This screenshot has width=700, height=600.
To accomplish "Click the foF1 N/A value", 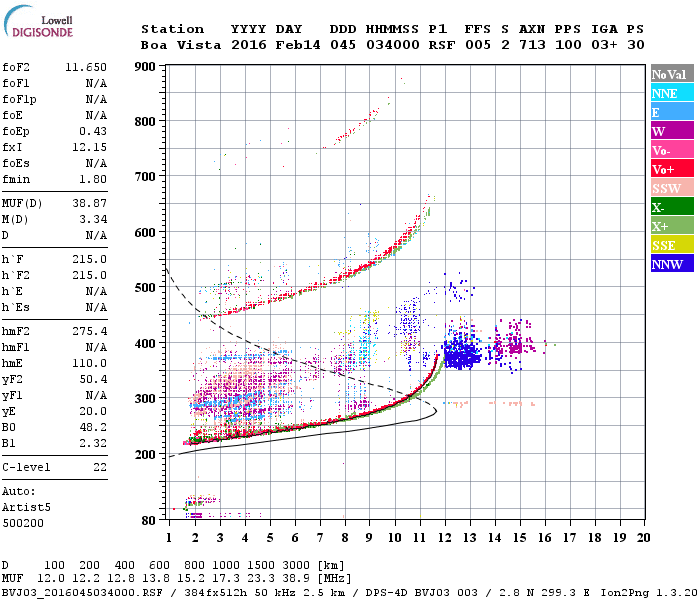I will click(x=96, y=83).
